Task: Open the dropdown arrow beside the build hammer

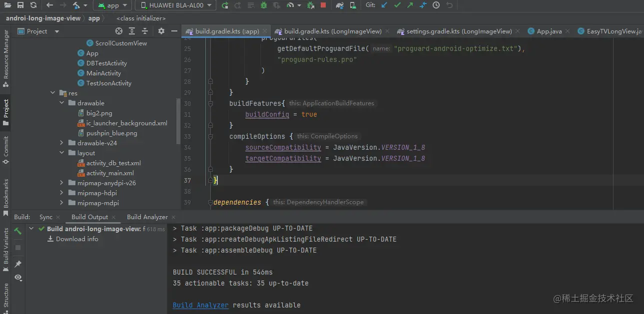Action: (x=85, y=5)
